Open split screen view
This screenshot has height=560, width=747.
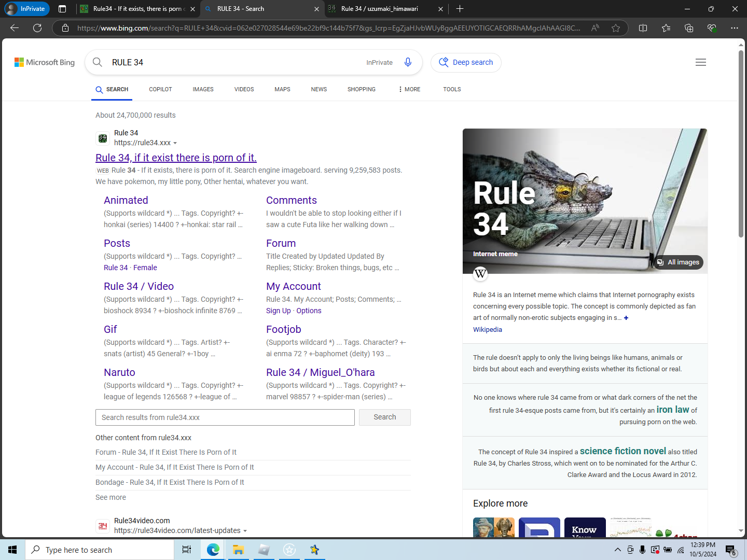coord(643,28)
